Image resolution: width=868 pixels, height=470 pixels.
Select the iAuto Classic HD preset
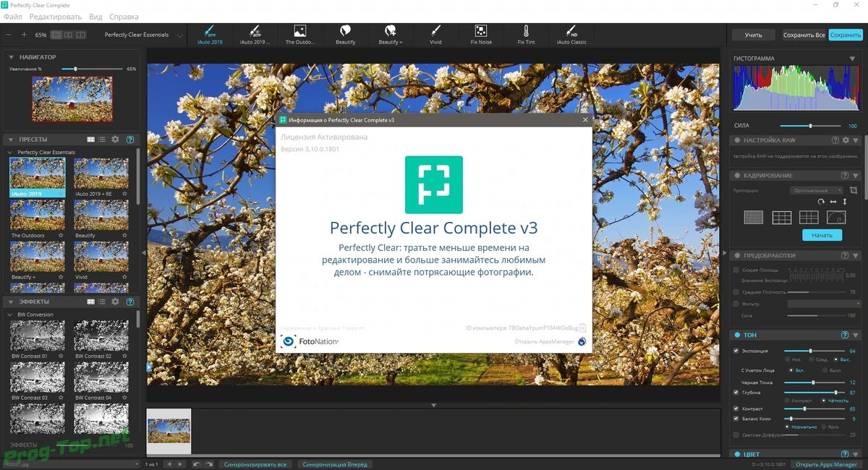point(571,34)
